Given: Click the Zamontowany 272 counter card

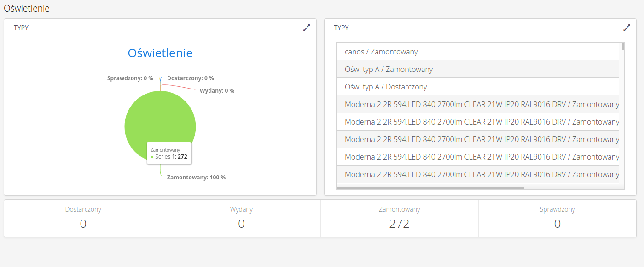Looking at the screenshot, I should click(399, 218).
